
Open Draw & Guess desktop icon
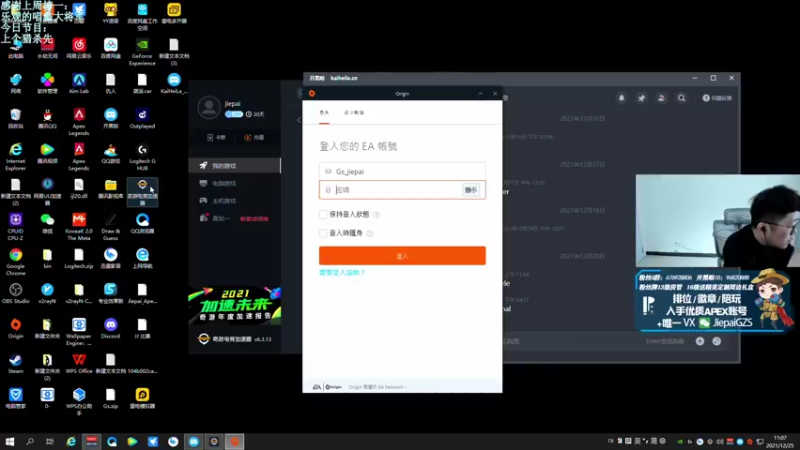110,227
